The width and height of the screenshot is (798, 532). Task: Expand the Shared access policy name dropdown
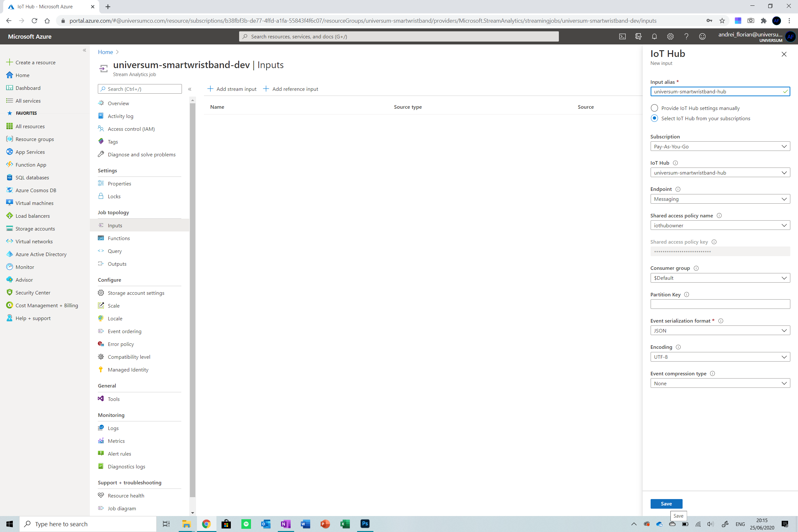pos(720,225)
